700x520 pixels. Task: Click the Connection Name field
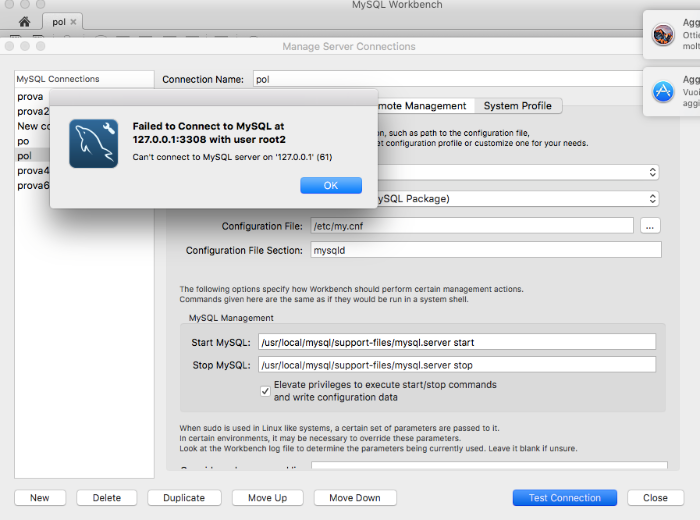(x=448, y=79)
